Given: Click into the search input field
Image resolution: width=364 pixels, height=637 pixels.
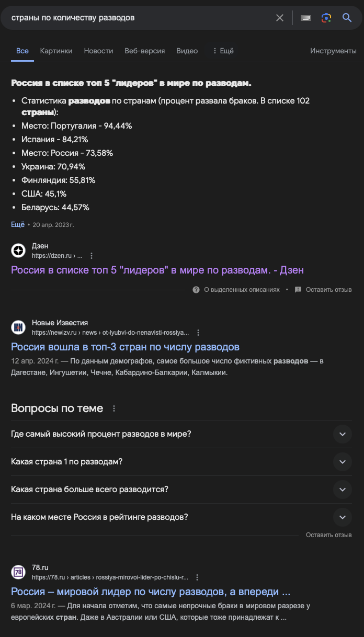Looking at the screenshot, I should 139,18.
